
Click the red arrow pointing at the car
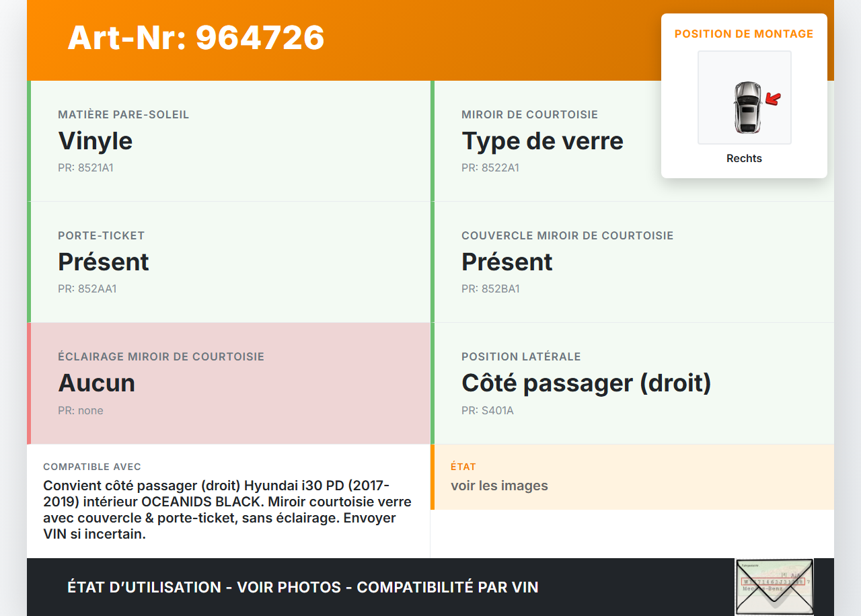pos(774,100)
